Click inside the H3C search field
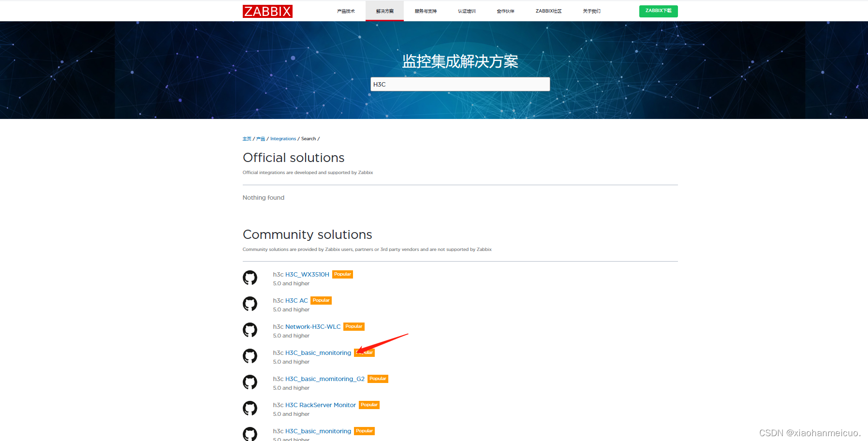 point(459,84)
